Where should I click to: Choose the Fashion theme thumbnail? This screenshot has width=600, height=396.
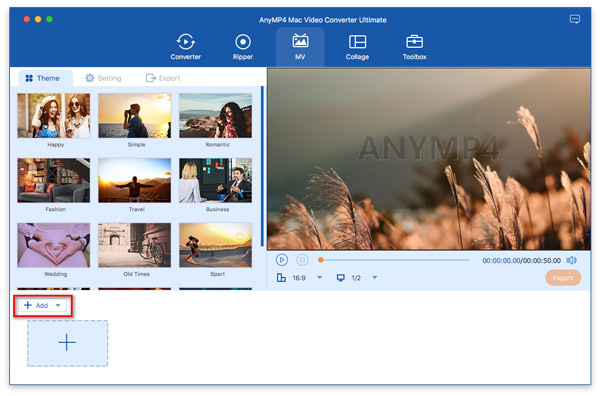[54, 180]
